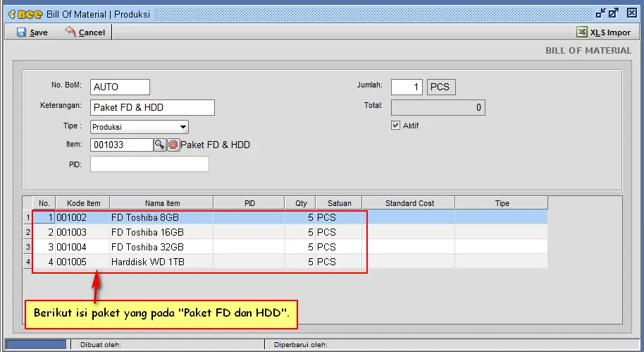The image size is (644, 352).
Task: Click the Harddisk WD 1TB cell
Action: (161, 262)
